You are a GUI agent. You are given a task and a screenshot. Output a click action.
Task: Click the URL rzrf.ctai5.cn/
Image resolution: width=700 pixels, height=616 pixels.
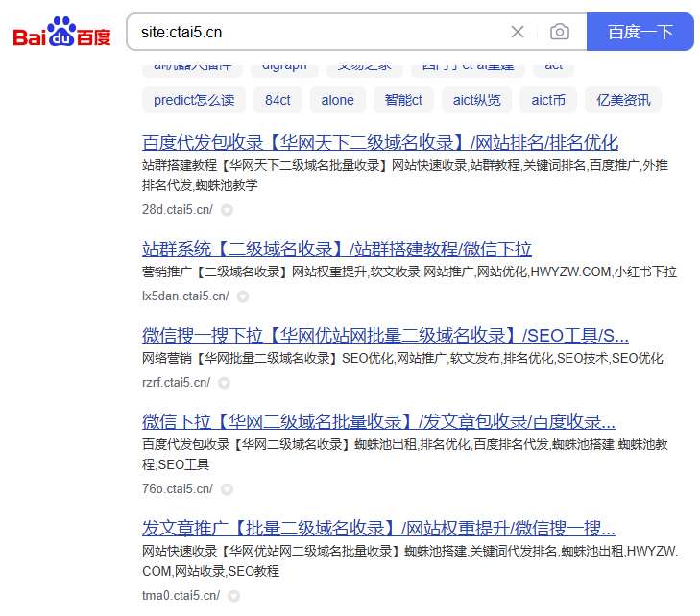(x=176, y=383)
